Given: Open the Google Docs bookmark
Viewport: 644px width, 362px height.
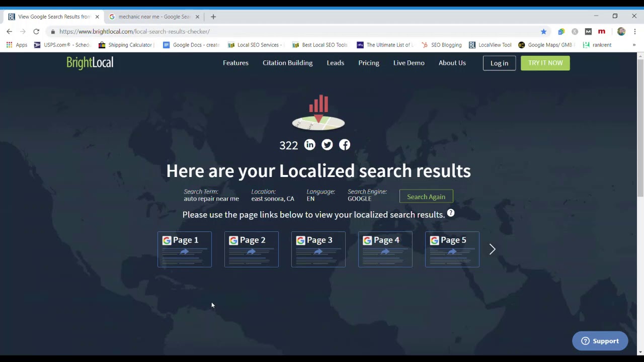Looking at the screenshot, I should 191,45.
